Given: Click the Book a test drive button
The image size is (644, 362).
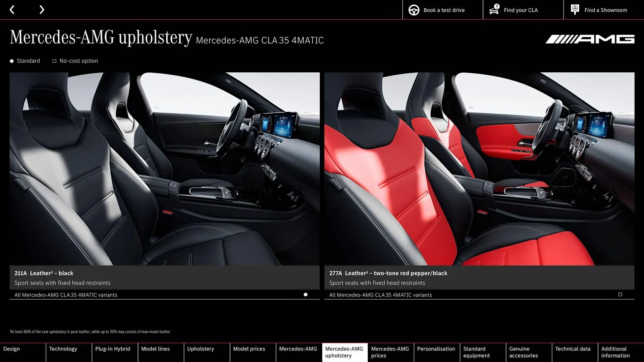Looking at the screenshot, I should pos(442,10).
